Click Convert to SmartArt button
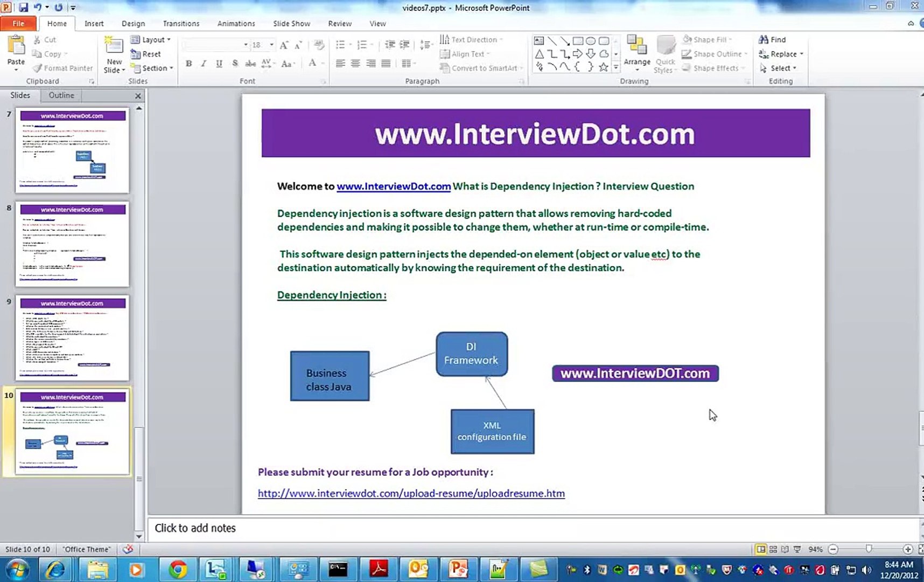This screenshot has width=924, height=582. (481, 68)
